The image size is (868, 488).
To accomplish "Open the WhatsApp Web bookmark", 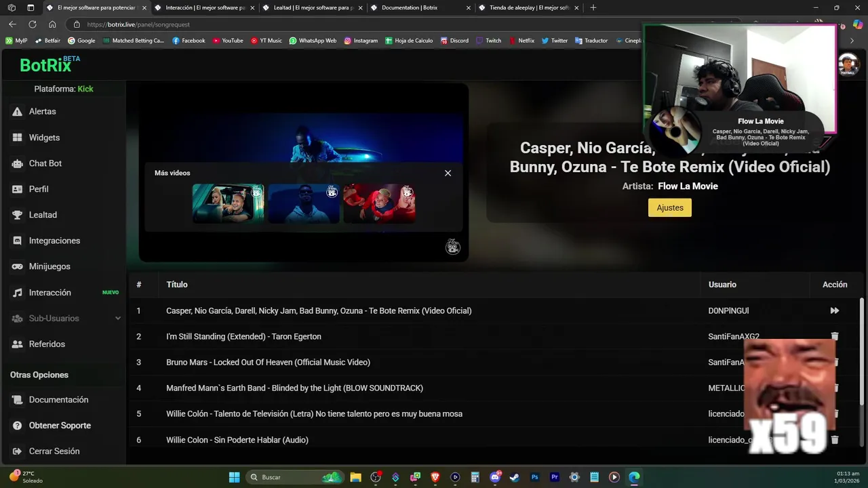I will [x=313, y=41].
